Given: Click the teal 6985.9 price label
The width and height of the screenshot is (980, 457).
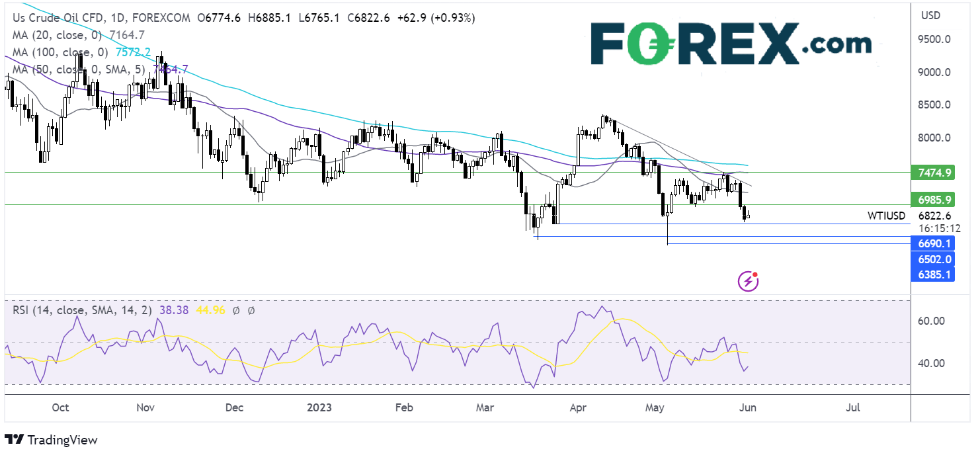Looking at the screenshot, I should 932,198.
